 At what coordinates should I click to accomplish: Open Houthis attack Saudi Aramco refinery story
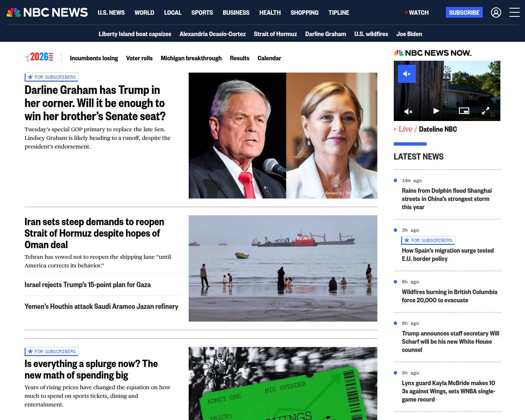point(101,306)
